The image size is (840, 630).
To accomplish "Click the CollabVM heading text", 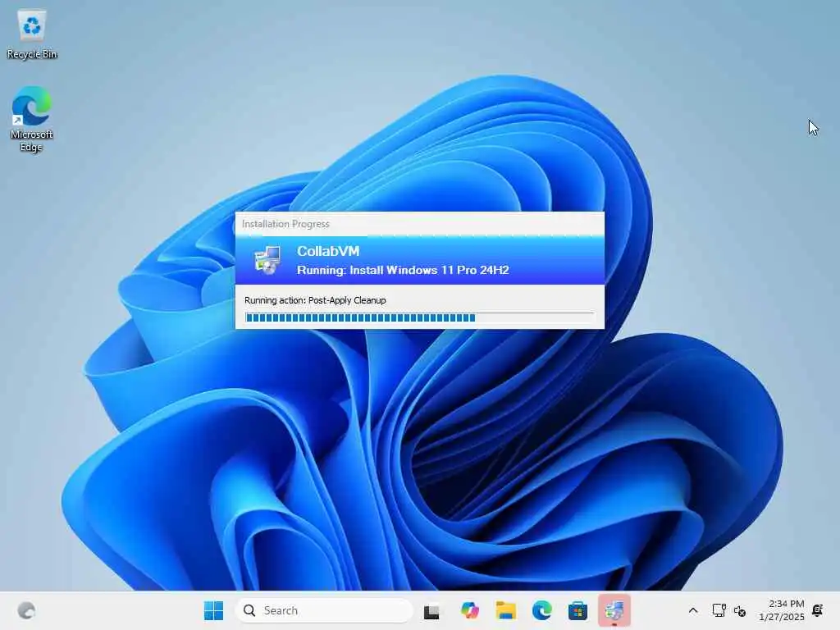I will click(x=328, y=251).
